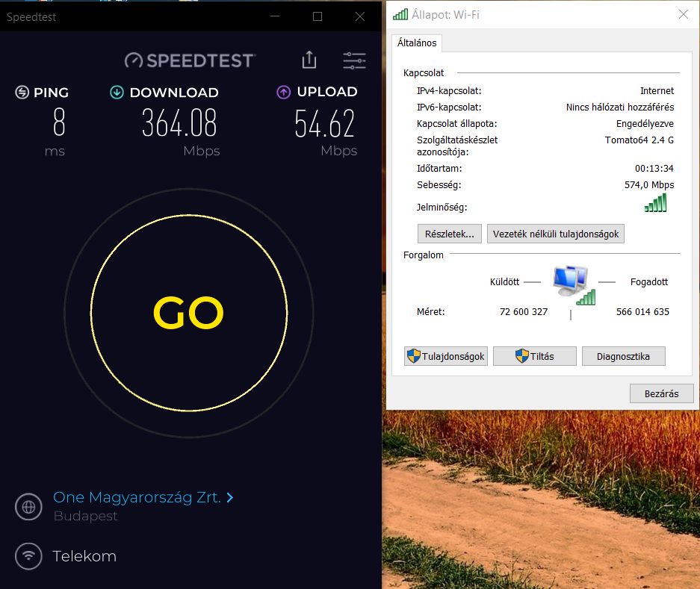The image size is (700, 589).
Task: Click the Speedtest share results icon
Action: coord(309,60)
